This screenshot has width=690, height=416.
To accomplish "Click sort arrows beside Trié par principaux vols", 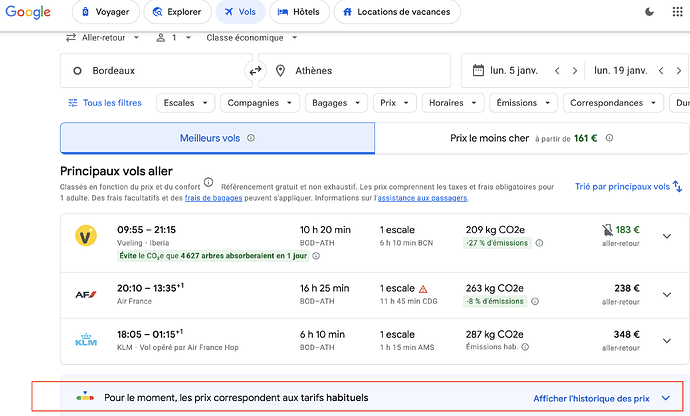I will point(678,187).
